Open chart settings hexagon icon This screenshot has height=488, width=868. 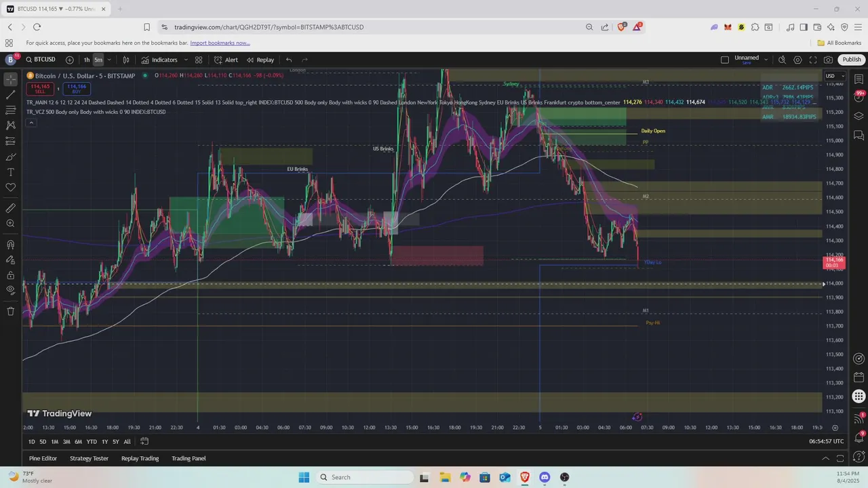[797, 60]
